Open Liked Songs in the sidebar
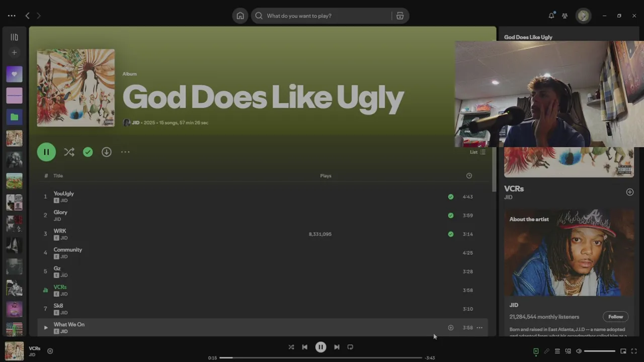 point(14,74)
